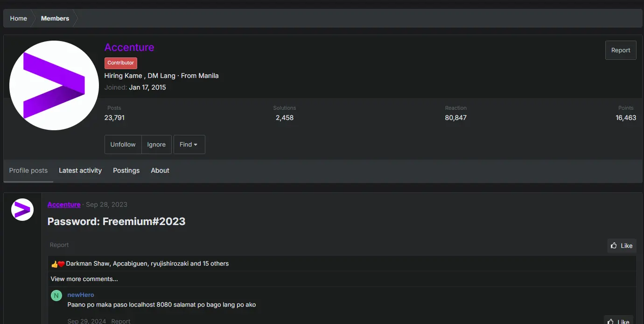Open the Manila location link
The height and width of the screenshot is (324, 644).
[x=209, y=76]
